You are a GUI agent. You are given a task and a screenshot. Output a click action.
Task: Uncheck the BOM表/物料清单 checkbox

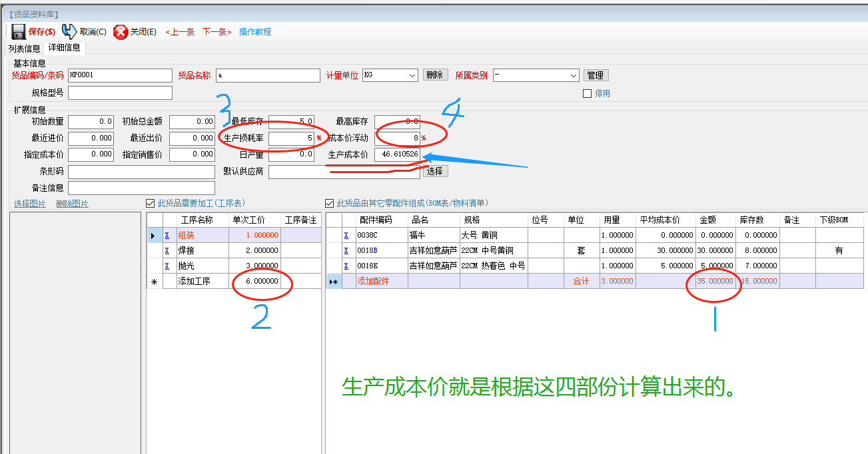point(329,203)
